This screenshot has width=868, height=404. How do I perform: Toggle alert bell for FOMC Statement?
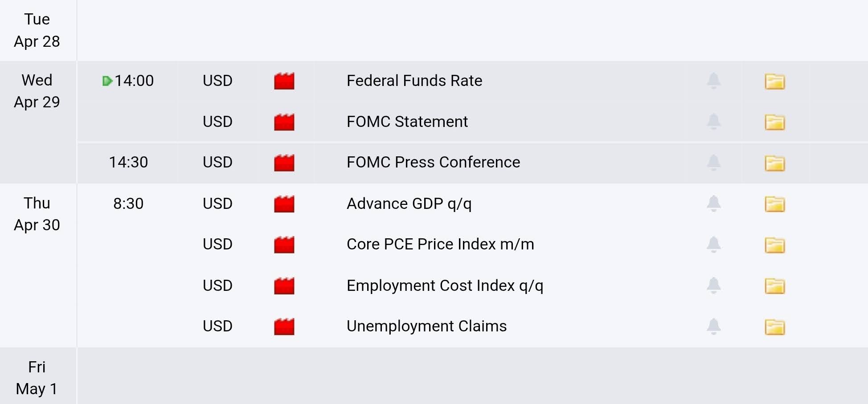pos(713,121)
